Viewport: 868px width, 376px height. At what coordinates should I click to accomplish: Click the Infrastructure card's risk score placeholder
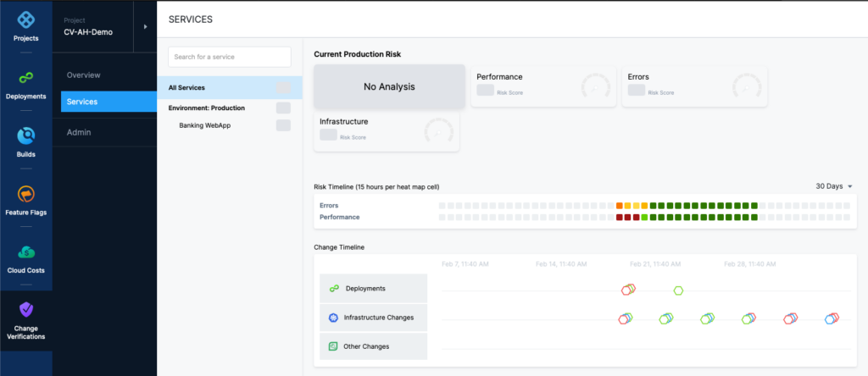[x=328, y=135]
